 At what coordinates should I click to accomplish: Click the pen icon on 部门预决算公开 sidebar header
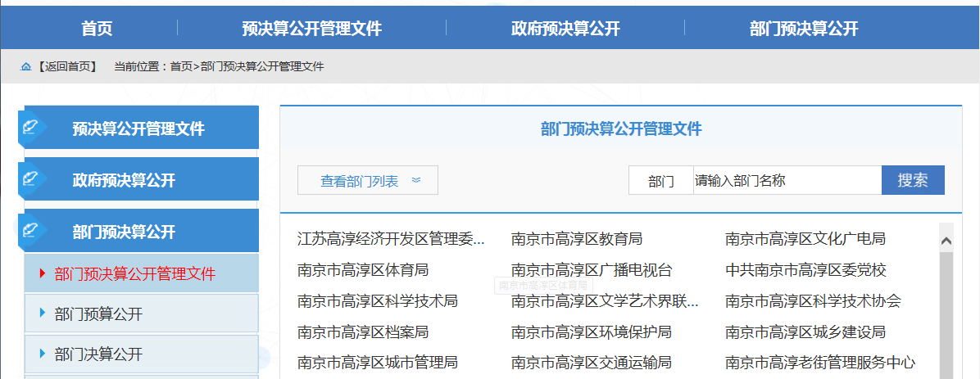pos(30,231)
